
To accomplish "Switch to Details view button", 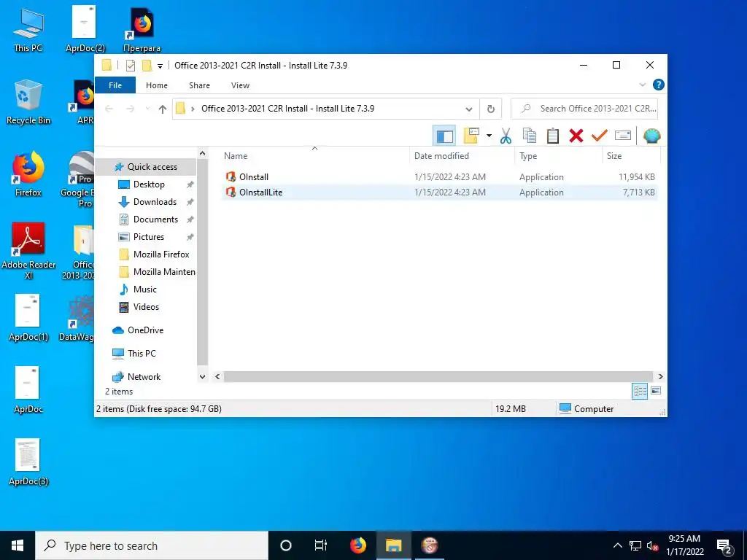I will pos(640,392).
